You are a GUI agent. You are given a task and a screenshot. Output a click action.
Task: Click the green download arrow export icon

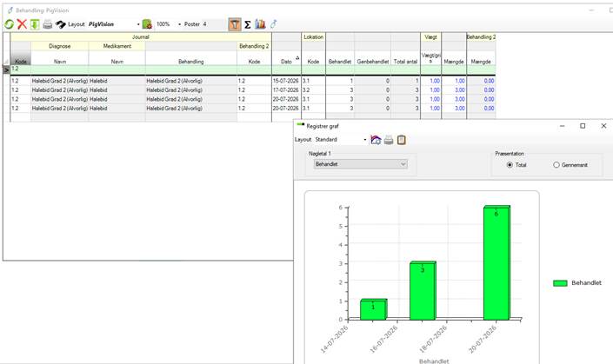click(x=35, y=24)
